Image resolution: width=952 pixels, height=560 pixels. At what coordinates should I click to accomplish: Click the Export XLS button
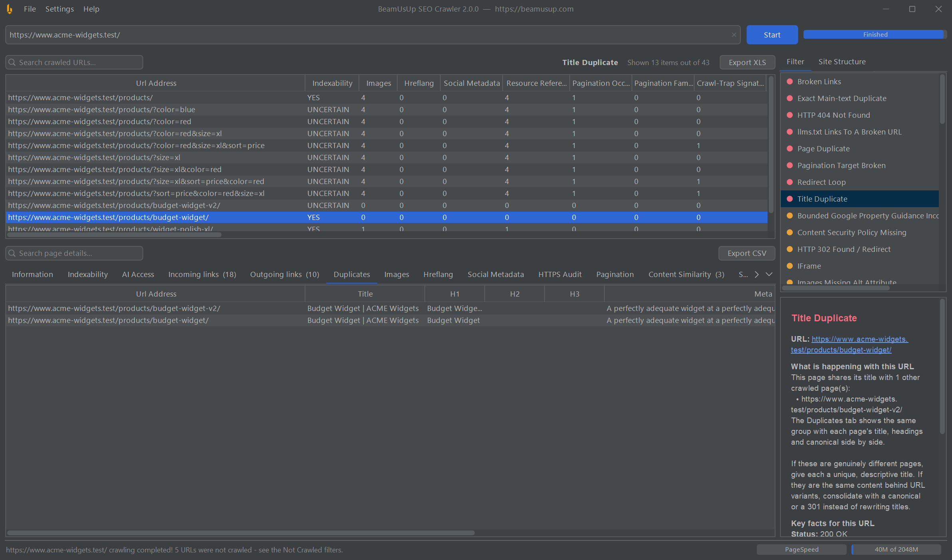pos(747,62)
